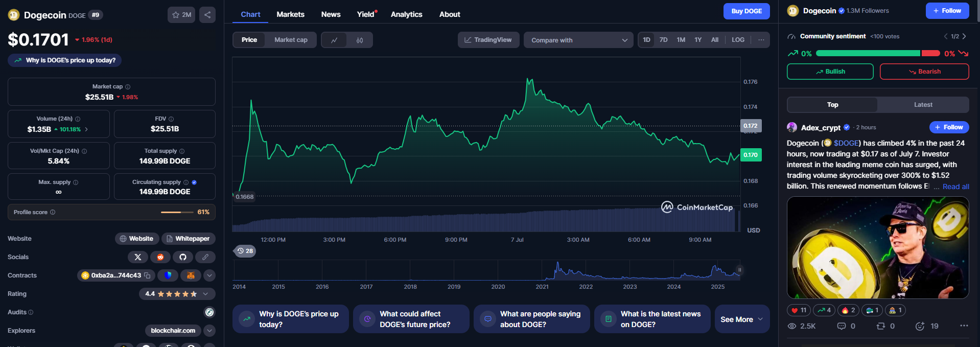Click the blue shield icon in Contracts row
This screenshot has height=347, width=980.
[168, 275]
